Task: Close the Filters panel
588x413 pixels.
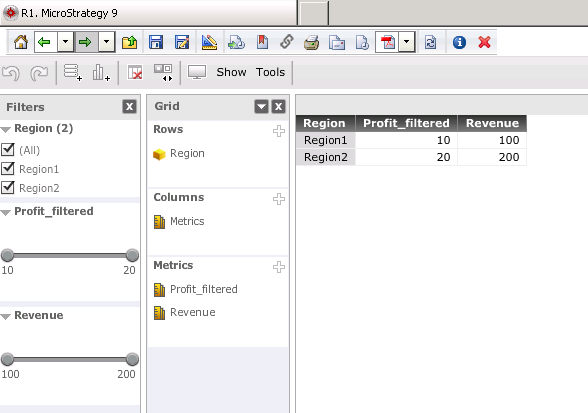Action: [129, 107]
